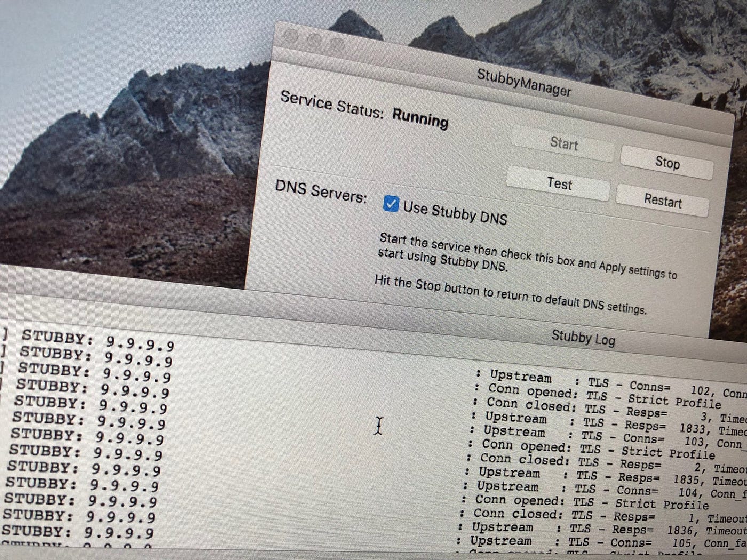The image size is (747, 560).
Task: Click the Start the service instruction text
Action: click(527, 255)
